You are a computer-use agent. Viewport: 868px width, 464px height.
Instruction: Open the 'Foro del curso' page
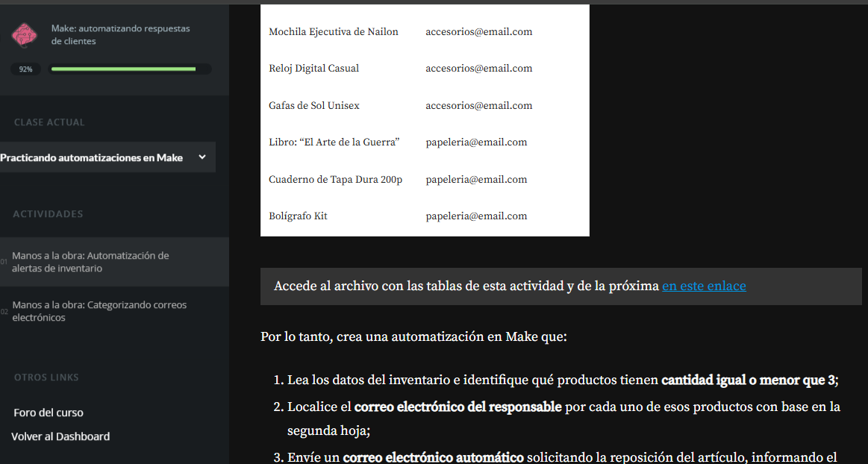tap(49, 413)
